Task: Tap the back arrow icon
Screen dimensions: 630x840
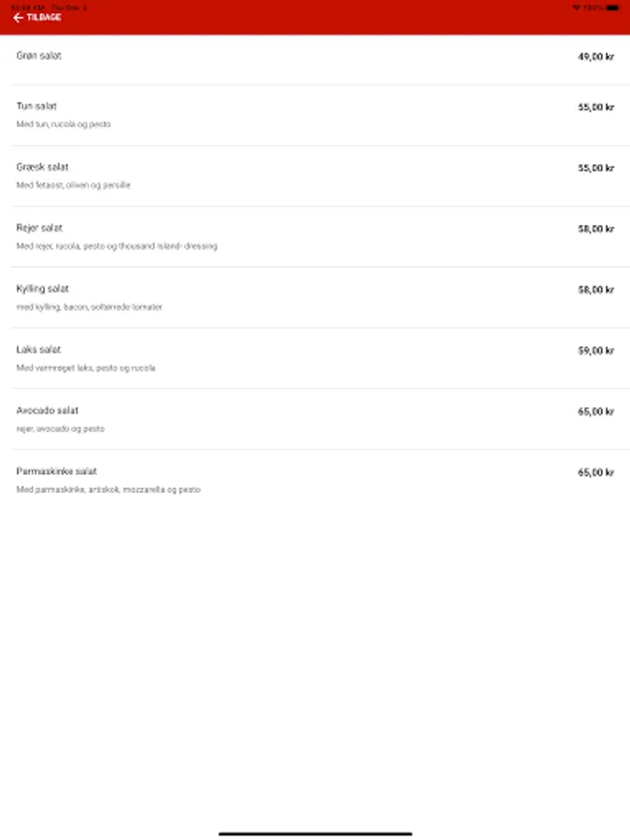Action: pos(18,18)
